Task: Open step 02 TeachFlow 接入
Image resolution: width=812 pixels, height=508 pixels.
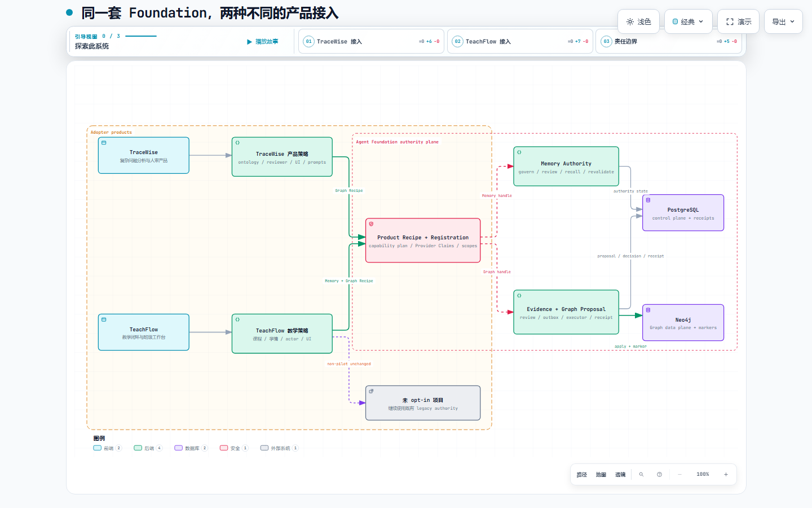Action: click(x=520, y=41)
